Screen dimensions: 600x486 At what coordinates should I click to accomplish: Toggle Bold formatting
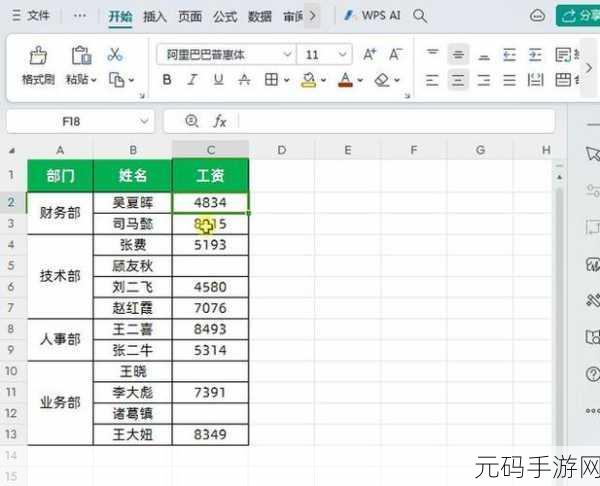click(167, 80)
